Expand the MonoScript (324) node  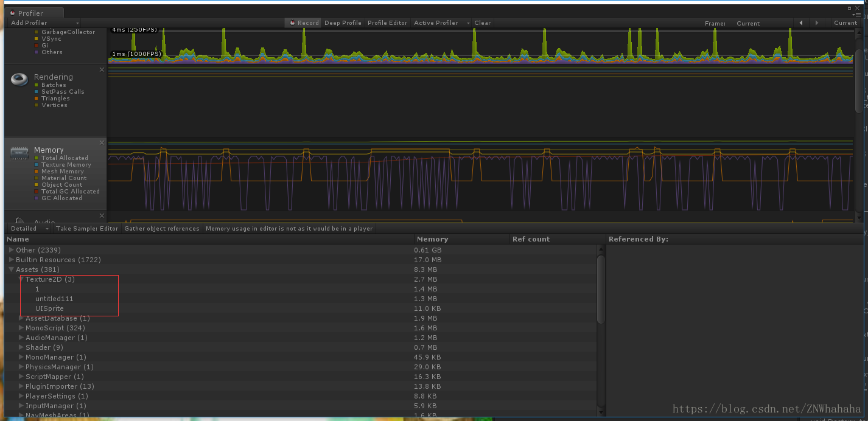[21, 328]
